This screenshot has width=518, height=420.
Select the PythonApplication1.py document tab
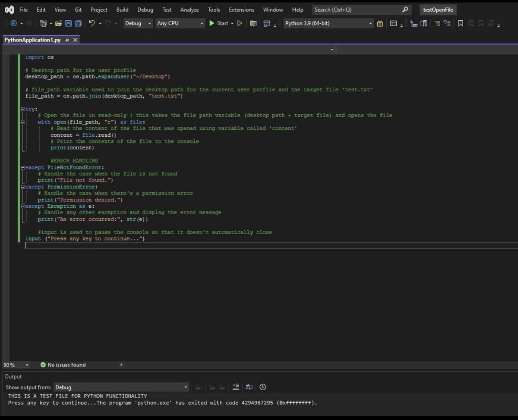tap(33, 40)
